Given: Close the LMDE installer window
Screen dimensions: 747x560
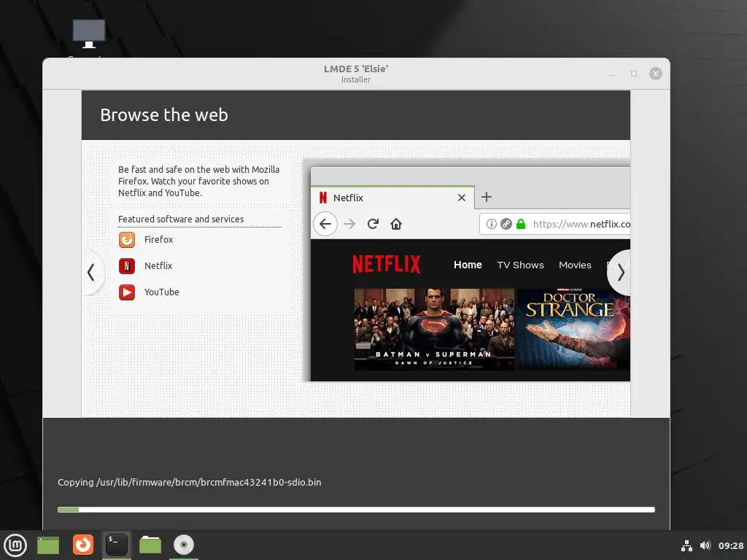Looking at the screenshot, I should coord(656,74).
